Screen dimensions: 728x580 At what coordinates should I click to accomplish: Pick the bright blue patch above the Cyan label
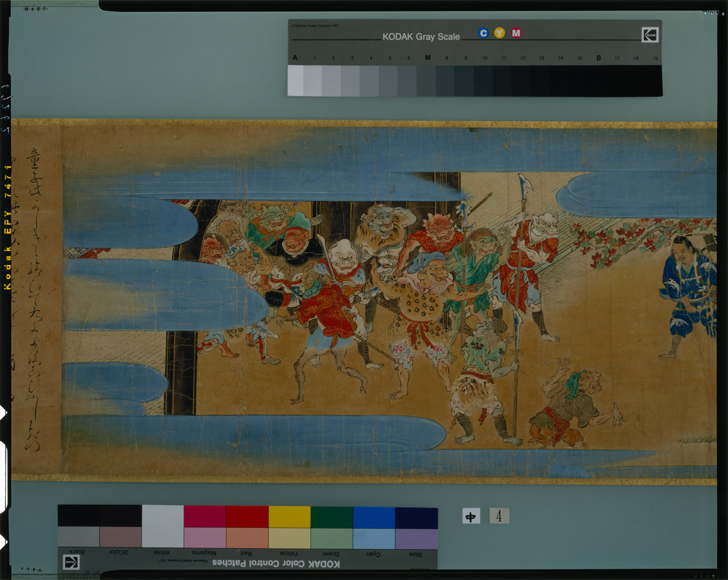374,518
